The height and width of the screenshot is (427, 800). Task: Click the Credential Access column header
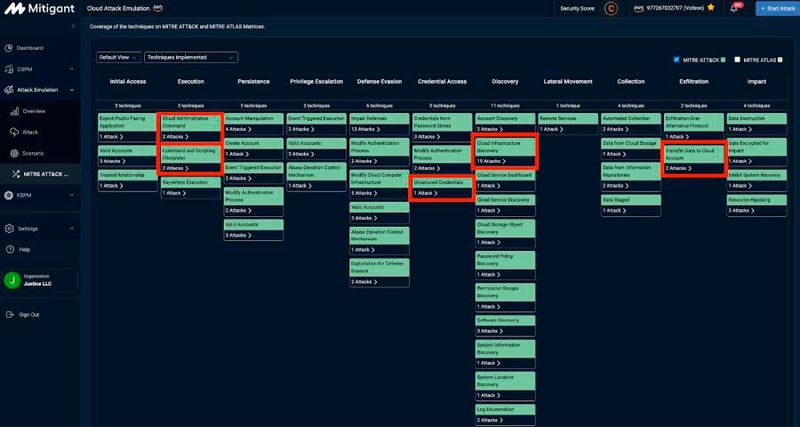442,82
